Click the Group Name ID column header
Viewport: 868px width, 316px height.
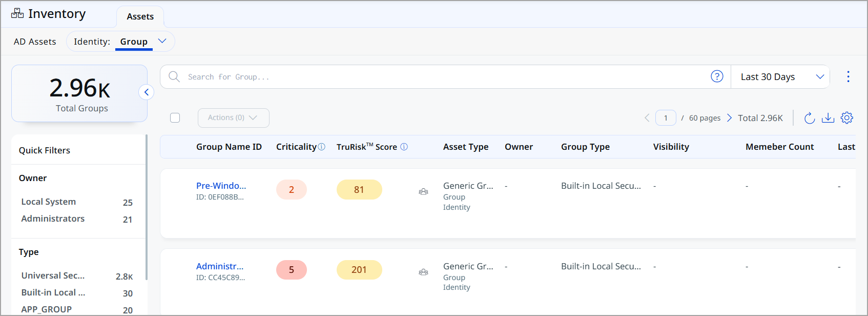(229, 147)
